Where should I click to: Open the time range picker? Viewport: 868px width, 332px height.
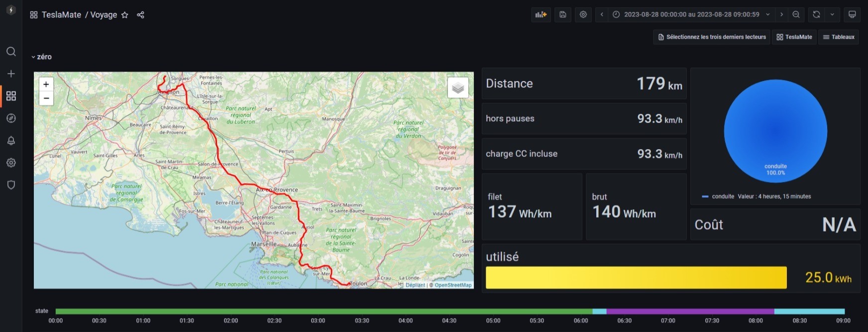(x=691, y=14)
